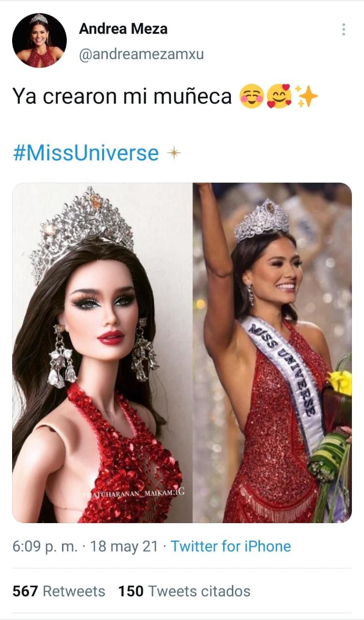Screen dimensions: 364x620
Task: Tap the sparkles emoji in tweet
Action: pos(307,96)
